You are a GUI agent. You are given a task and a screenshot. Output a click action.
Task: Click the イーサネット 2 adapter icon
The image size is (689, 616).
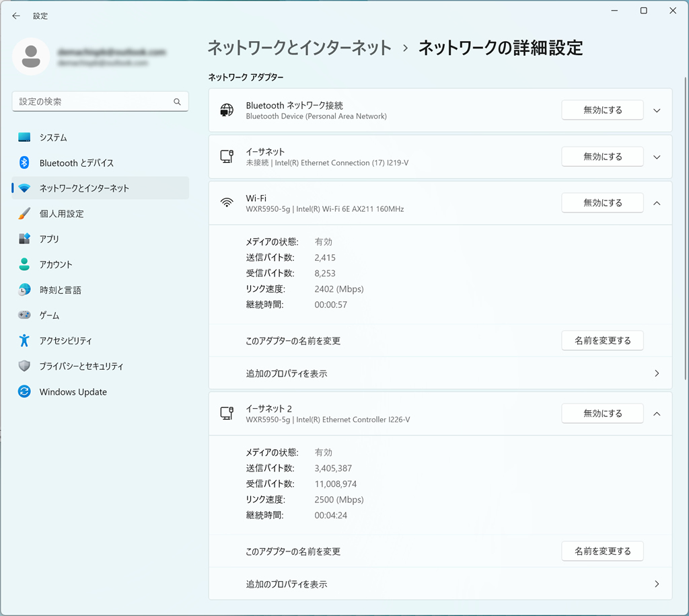click(227, 414)
